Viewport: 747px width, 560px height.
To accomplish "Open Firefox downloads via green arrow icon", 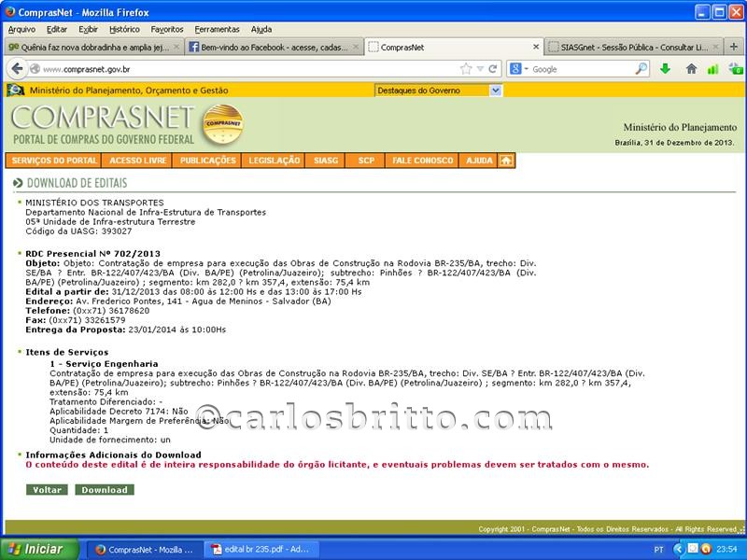I will coord(666,69).
